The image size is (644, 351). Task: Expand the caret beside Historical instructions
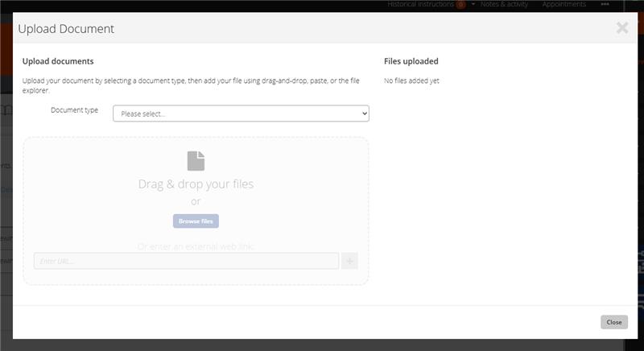(473, 5)
